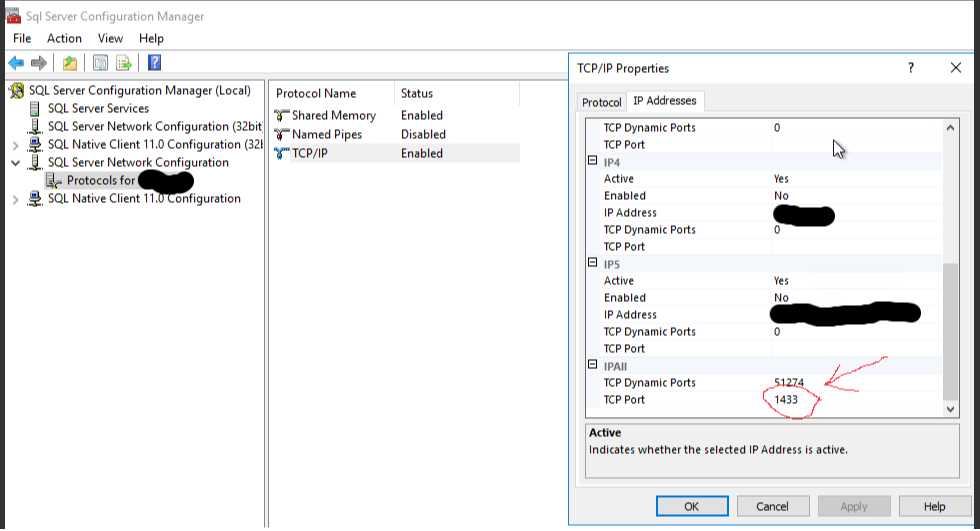Click the SQL Server Configuration Manager (Local) root icon
The width and height of the screenshot is (980, 531).
click(x=17, y=91)
